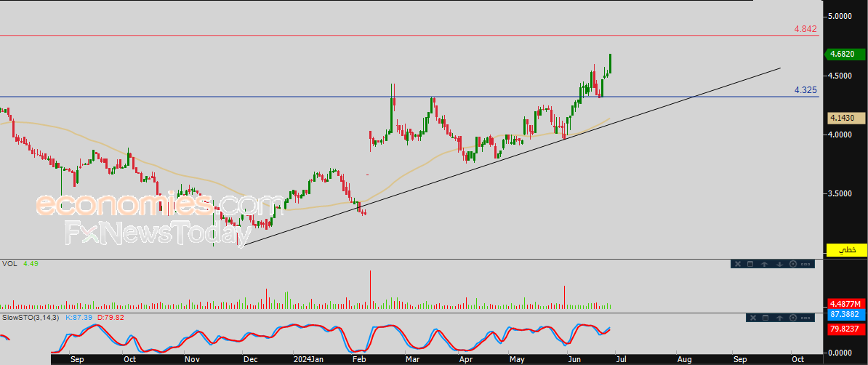Select the blue 87.3882 stochastic tag
868x365 pixels.
(846, 314)
